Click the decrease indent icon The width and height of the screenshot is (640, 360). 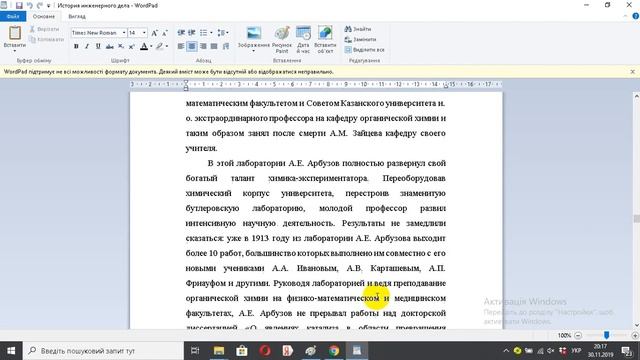point(181,33)
